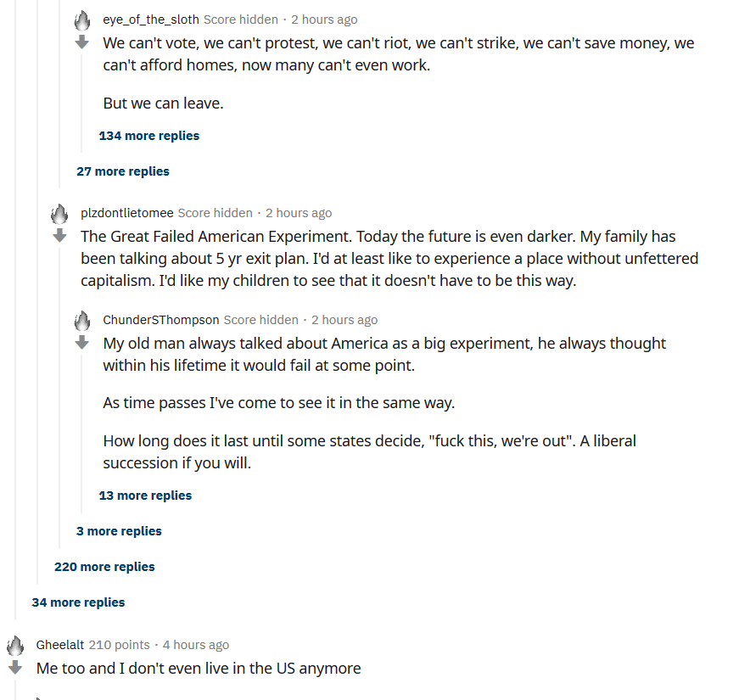Show the 220 more replies
The height and width of the screenshot is (700, 739).
pos(104,567)
